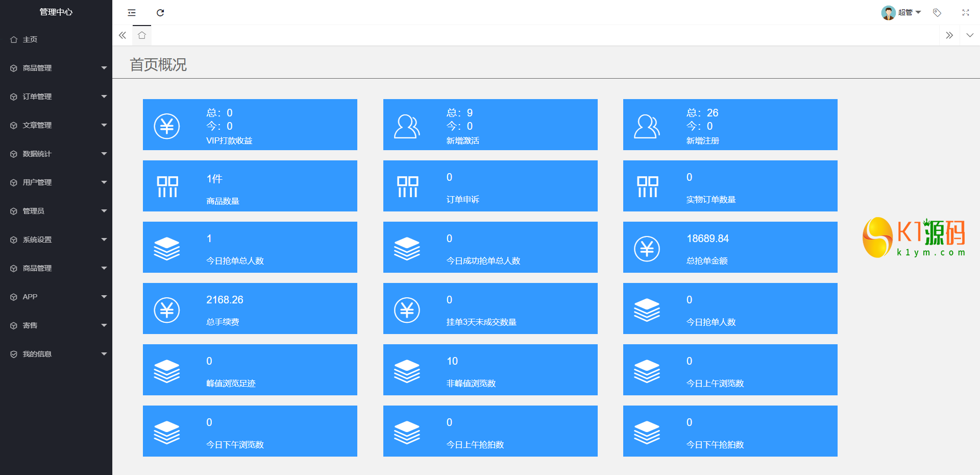Click the 首页概况 page heading
Image resolution: width=980 pixels, height=475 pixels.
pyautogui.click(x=158, y=65)
